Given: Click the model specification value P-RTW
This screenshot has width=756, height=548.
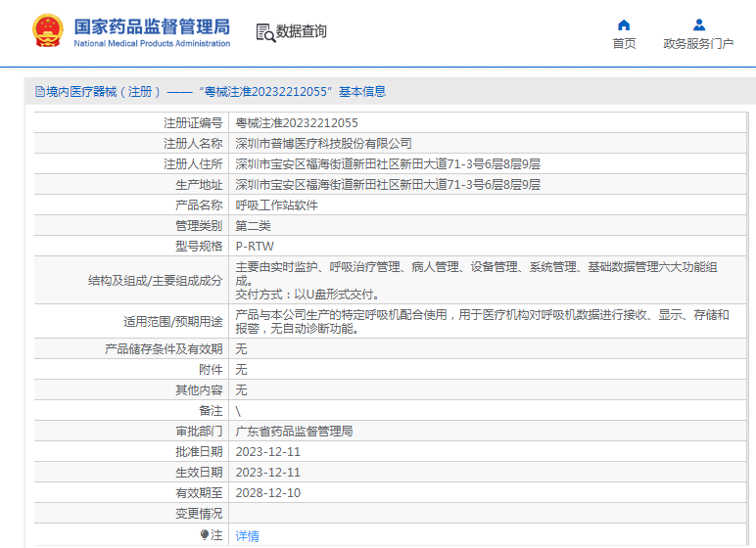Looking at the screenshot, I should click(255, 247).
